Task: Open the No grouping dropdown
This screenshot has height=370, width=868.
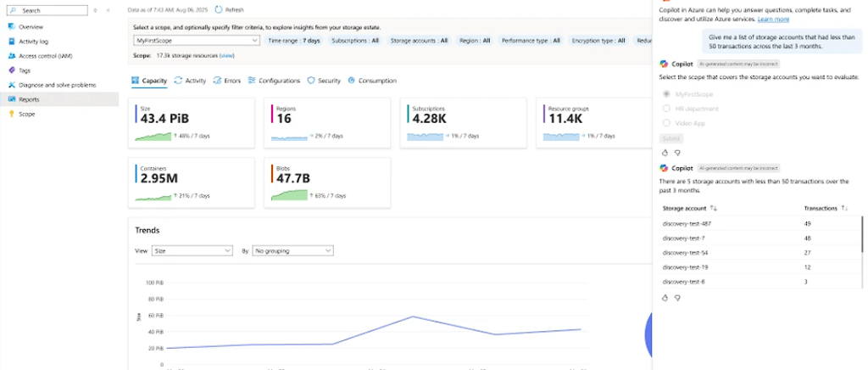Action: click(292, 251)
